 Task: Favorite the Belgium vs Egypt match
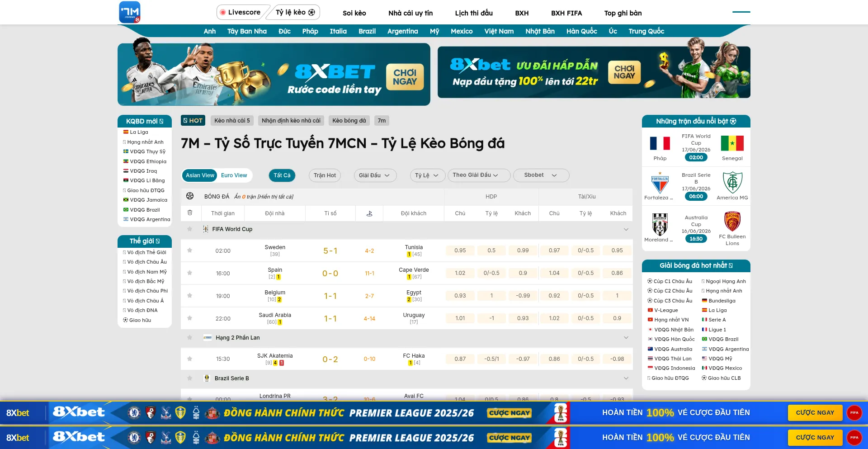[190, 296]
